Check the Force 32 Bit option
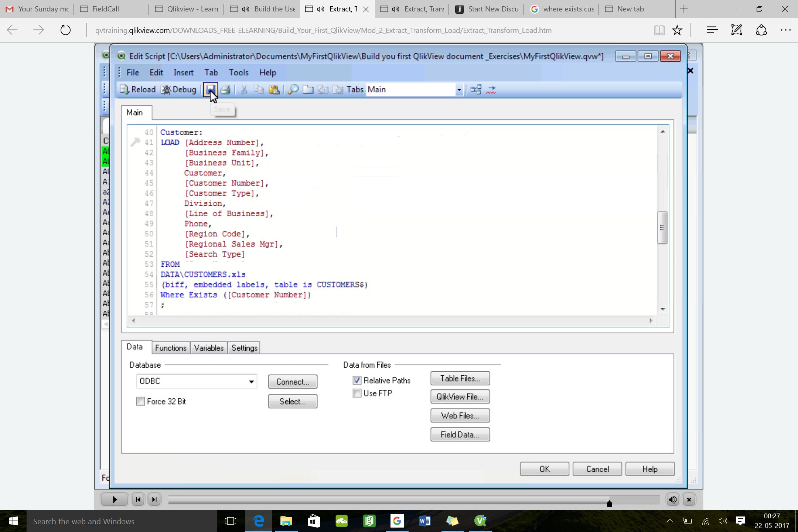The image size is (798, 532). [140, 401]
